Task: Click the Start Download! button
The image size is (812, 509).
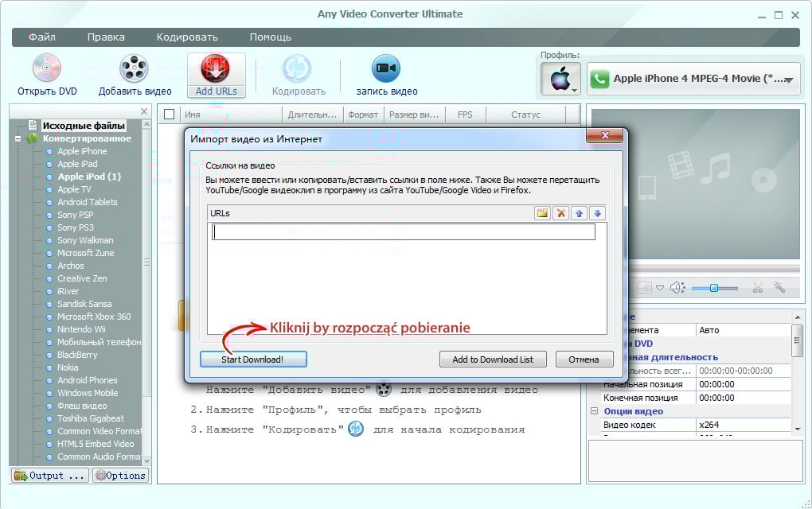Action: pyautogui.click(x=252, y=359)
